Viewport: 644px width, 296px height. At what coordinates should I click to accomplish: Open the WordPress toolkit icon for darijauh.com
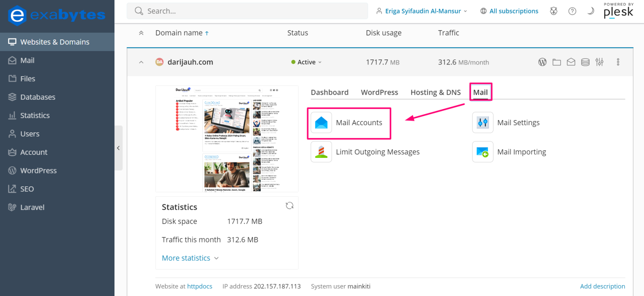point(542,62)
